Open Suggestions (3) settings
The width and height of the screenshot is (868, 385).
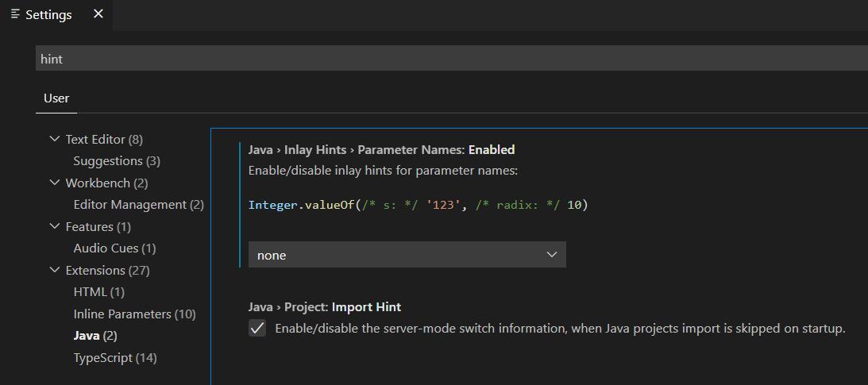(x=117, y=161)
